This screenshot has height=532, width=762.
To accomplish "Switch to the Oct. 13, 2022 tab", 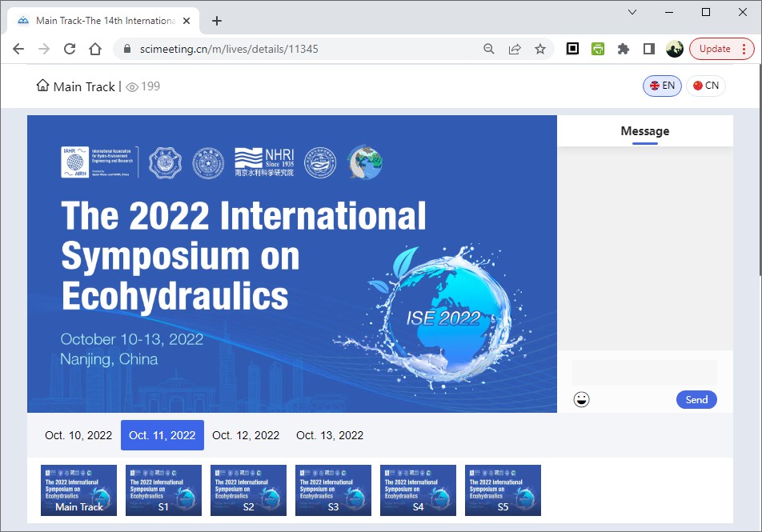I will click(330, 435).
